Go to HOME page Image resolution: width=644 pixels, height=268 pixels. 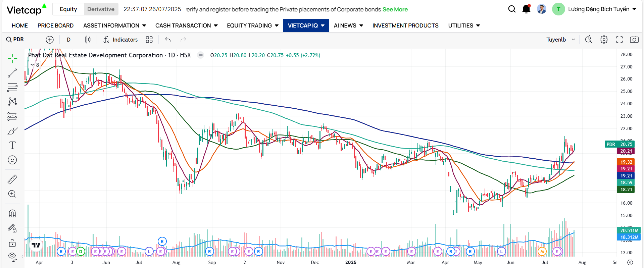coord(20,25)
